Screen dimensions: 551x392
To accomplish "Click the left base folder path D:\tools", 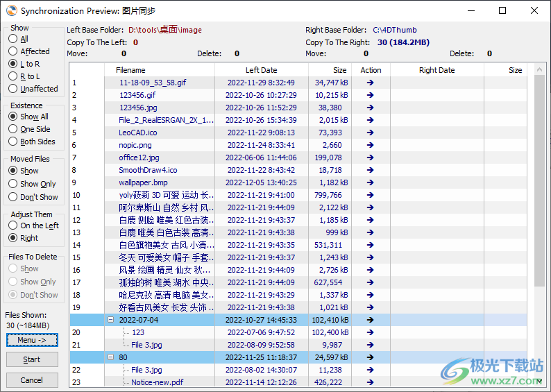I will click(x=165, y=30).
